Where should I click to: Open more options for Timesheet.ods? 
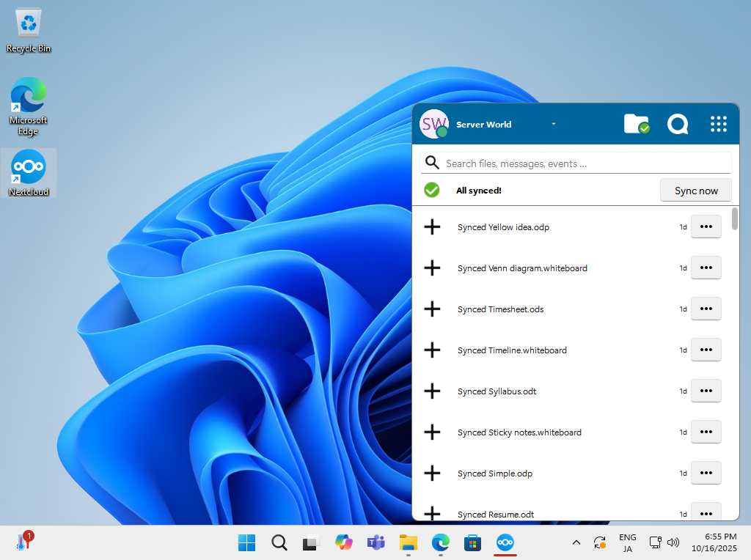pos(706,309)
